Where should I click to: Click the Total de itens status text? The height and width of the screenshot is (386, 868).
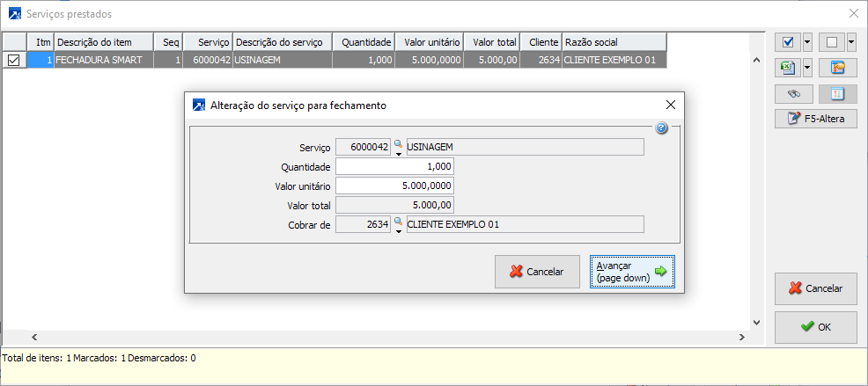pyautogui.click(x=99, y=358)
